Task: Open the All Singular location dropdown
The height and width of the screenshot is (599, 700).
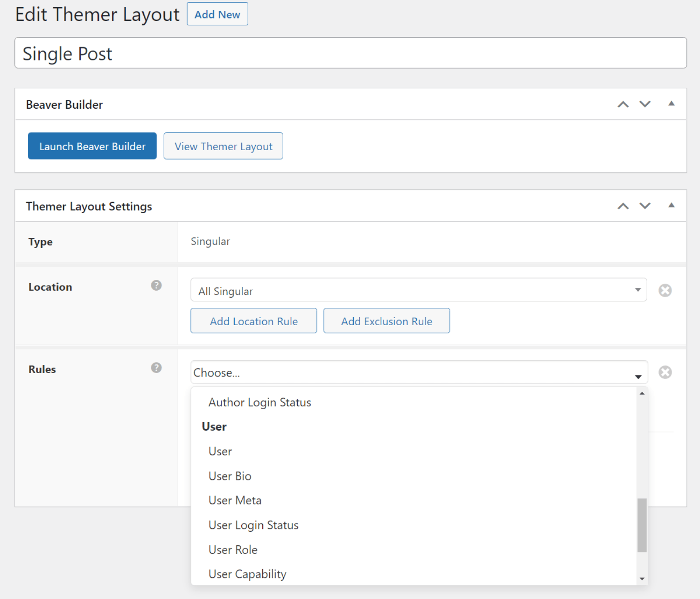Action: [419, 290]
